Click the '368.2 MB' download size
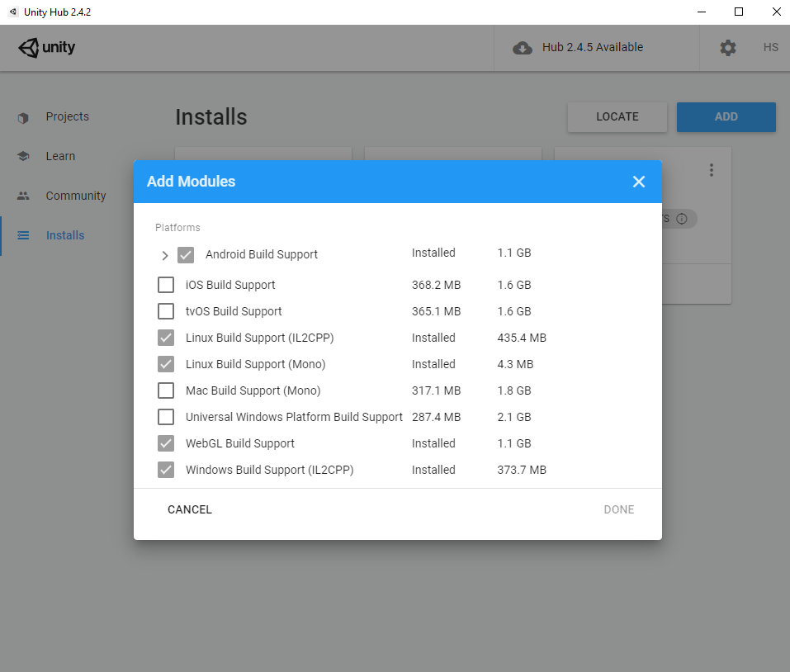 (437, 285)
